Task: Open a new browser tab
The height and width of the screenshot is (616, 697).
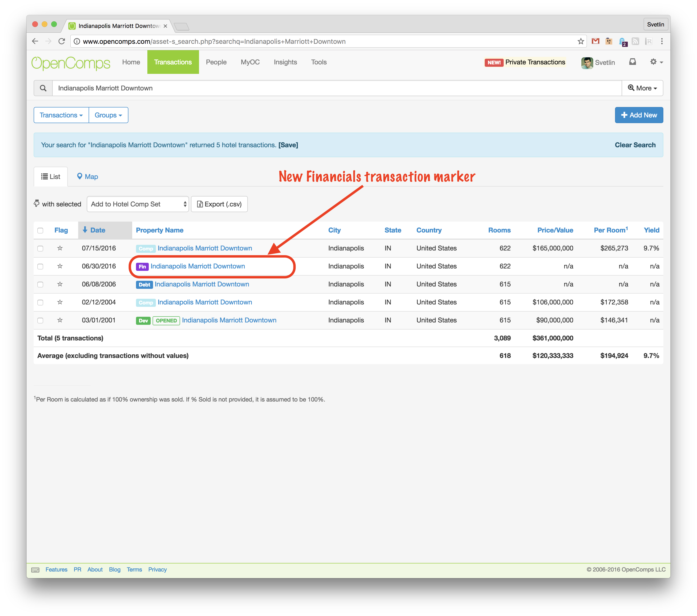Action: tap(181, 27)
